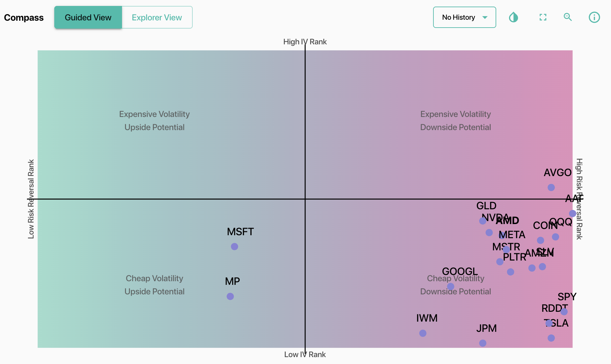
Task: Open the magnifier search icon
Action: [568, 17]
